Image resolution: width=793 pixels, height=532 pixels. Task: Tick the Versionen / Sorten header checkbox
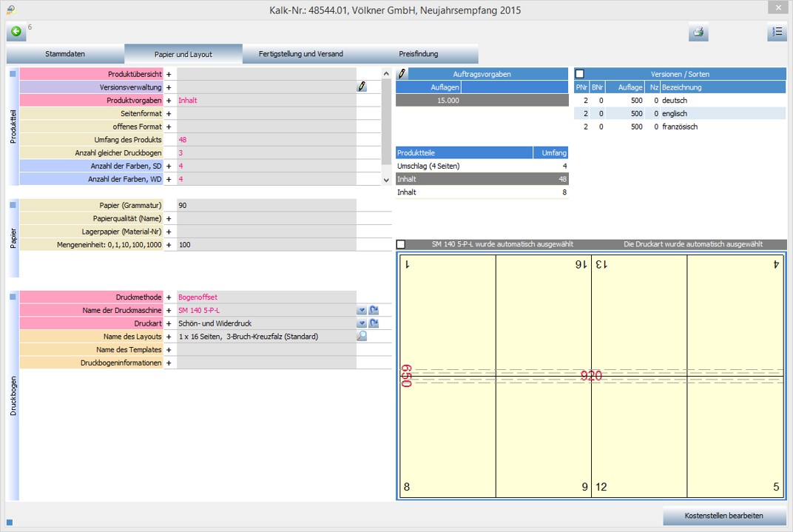(x=580, y=74)
